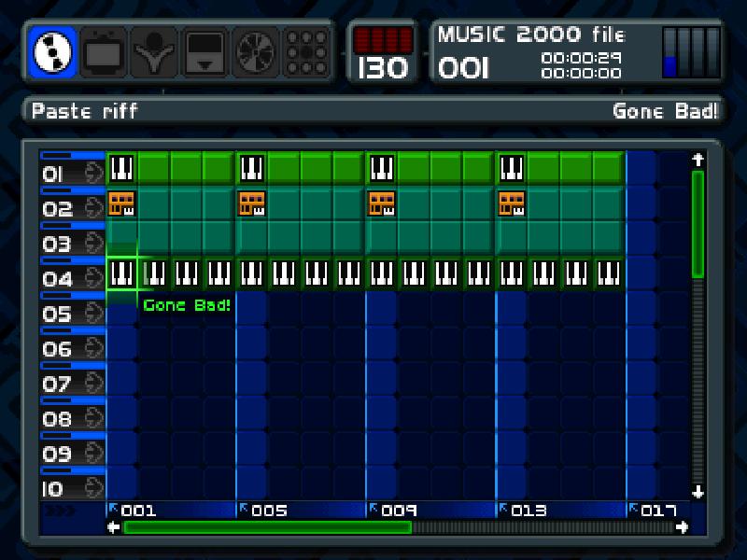Toggle the speaker icon on track 05

pyautogui.click(x=94, y=314)
